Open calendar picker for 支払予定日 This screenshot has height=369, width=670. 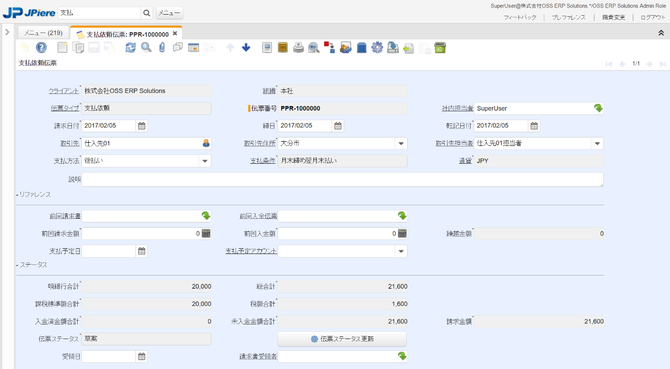[142, 251]
